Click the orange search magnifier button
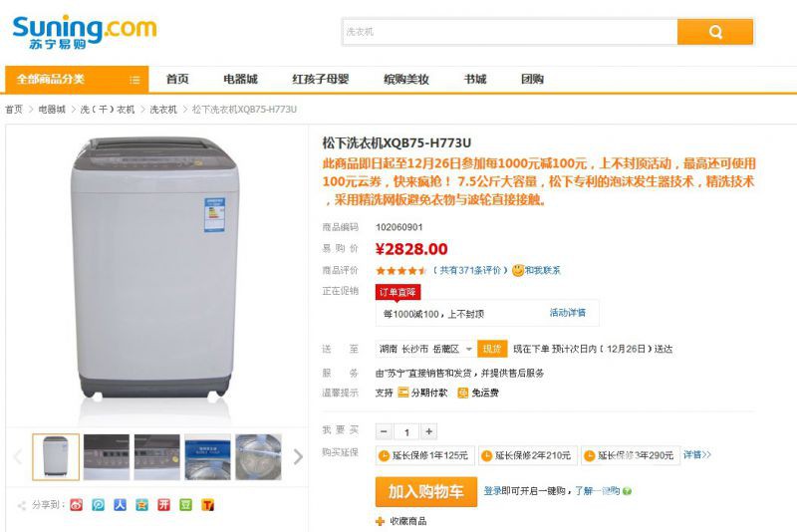This screenshot has height=532, width=797. tap(715, 32)
